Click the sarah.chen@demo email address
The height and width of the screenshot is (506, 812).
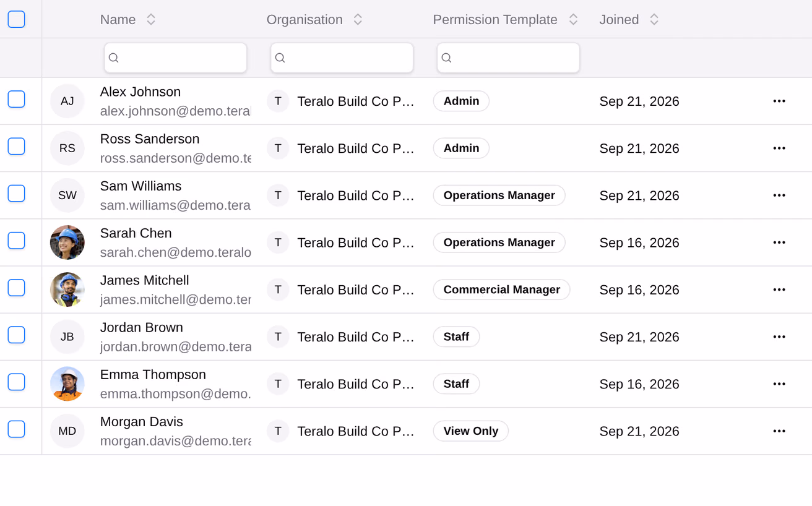click(176, 252)
